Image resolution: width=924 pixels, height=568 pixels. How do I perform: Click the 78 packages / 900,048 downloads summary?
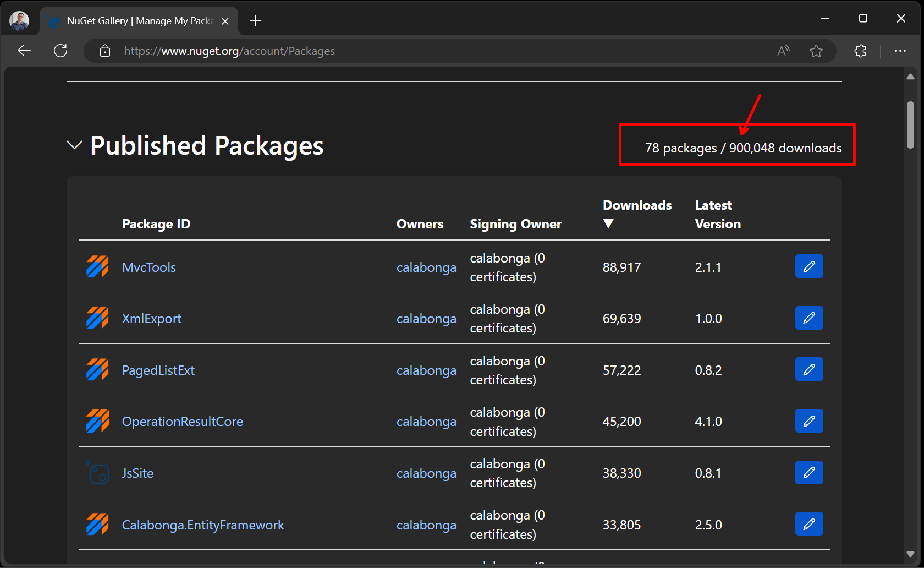tap(743, 148)
